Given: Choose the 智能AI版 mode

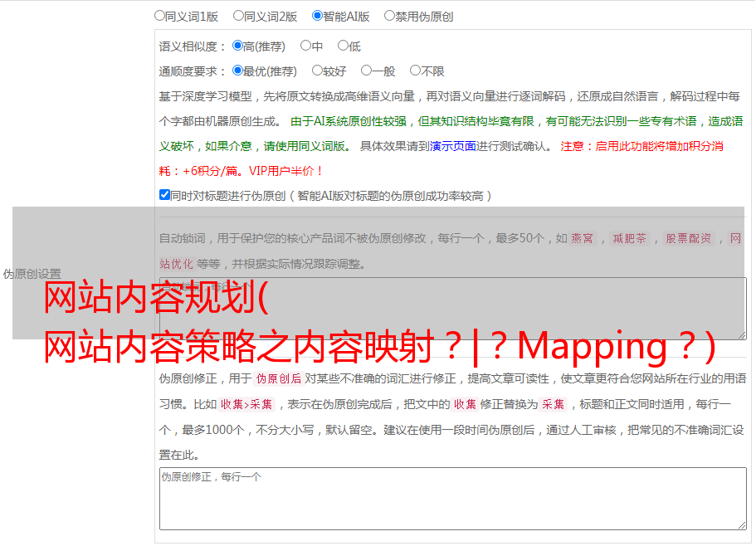Looking at the screenshot, I should point(317,16).
